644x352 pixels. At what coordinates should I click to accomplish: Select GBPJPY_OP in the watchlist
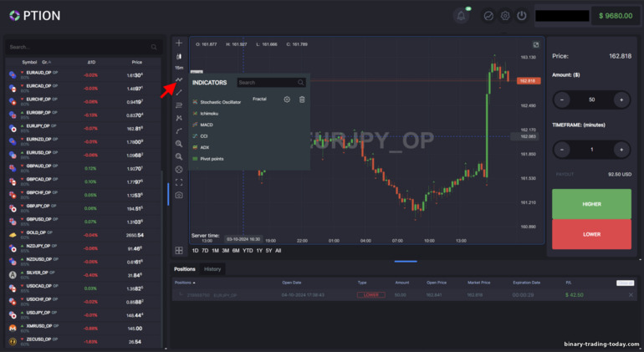point(84,208)
